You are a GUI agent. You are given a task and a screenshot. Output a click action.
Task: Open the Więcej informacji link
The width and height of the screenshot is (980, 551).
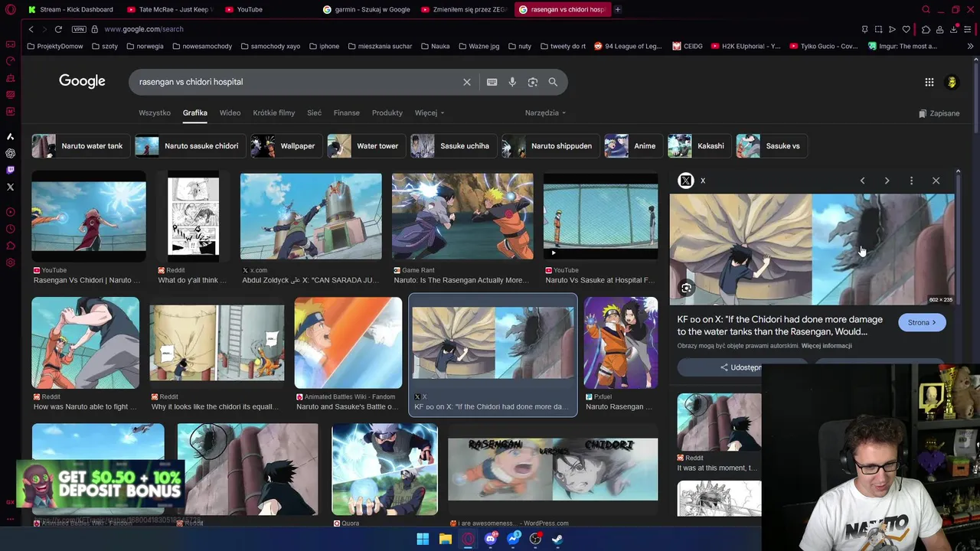pos(826,346)
